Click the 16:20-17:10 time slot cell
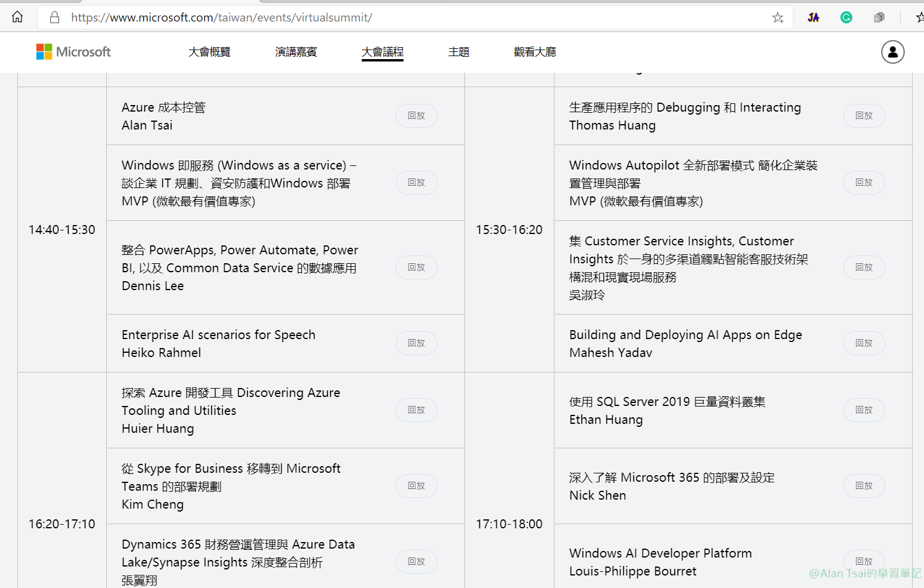This screenshot has height=588, width=924. click(62, 524)
